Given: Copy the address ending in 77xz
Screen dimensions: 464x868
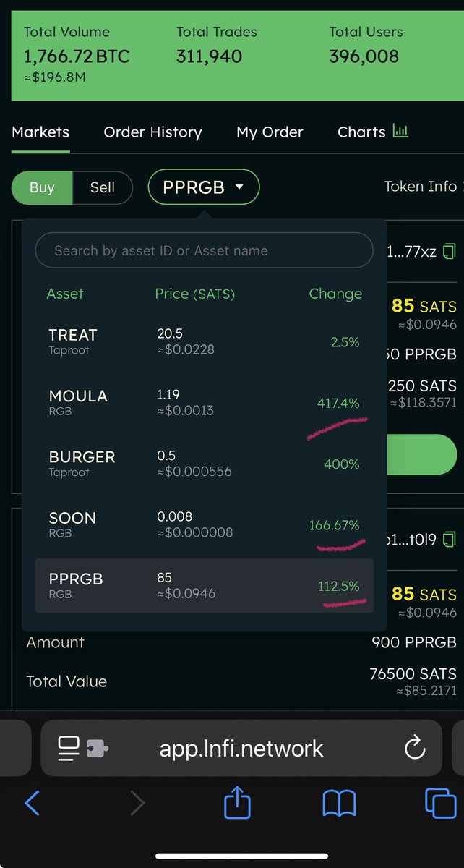Looking at the screenshot, I should (450, 252).
